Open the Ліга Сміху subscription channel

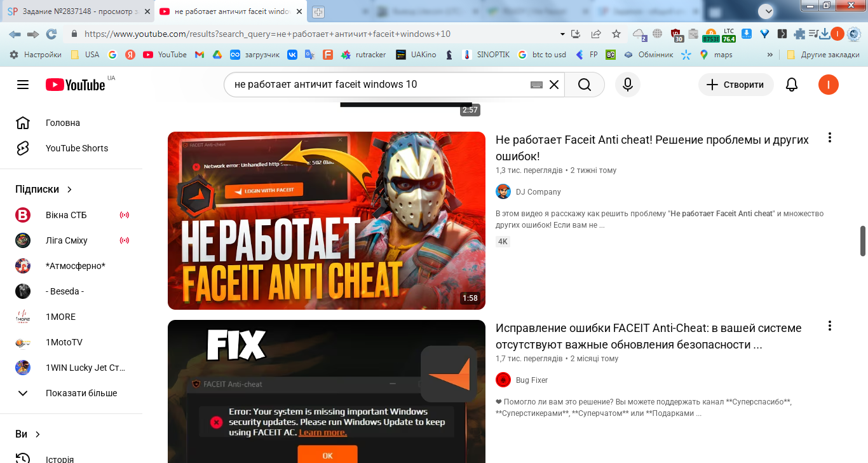[71, 240]
